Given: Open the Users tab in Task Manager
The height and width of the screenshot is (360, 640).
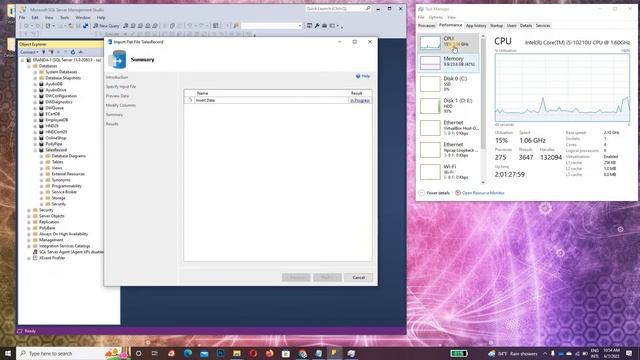Looking at the screenshot, I should pyautogui.click(x=511, y=26).
